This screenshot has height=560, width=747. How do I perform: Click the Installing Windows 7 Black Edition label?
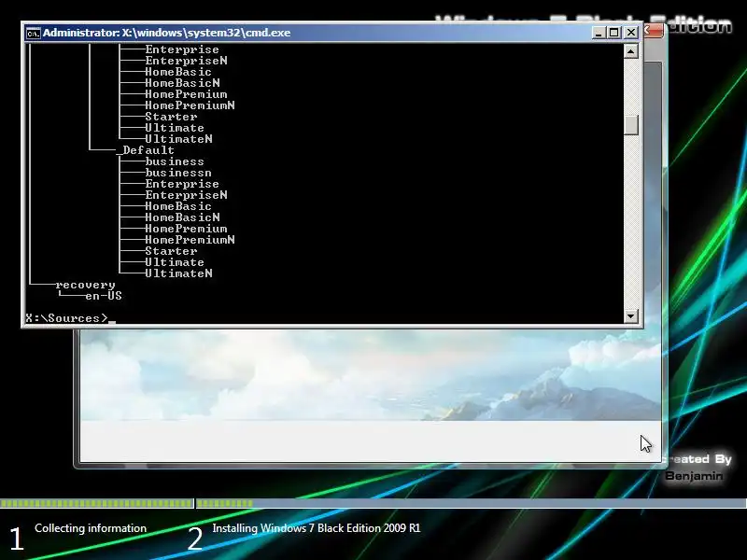(x=317, y=528)
